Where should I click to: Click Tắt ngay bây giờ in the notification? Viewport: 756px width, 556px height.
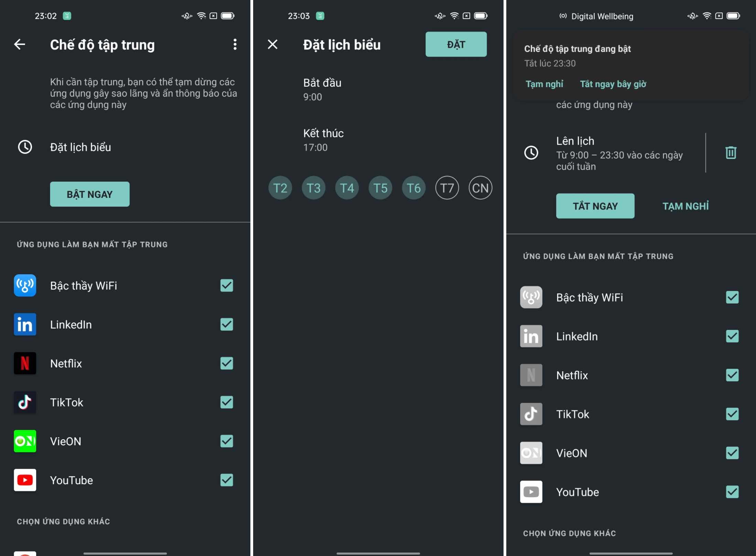613,84
